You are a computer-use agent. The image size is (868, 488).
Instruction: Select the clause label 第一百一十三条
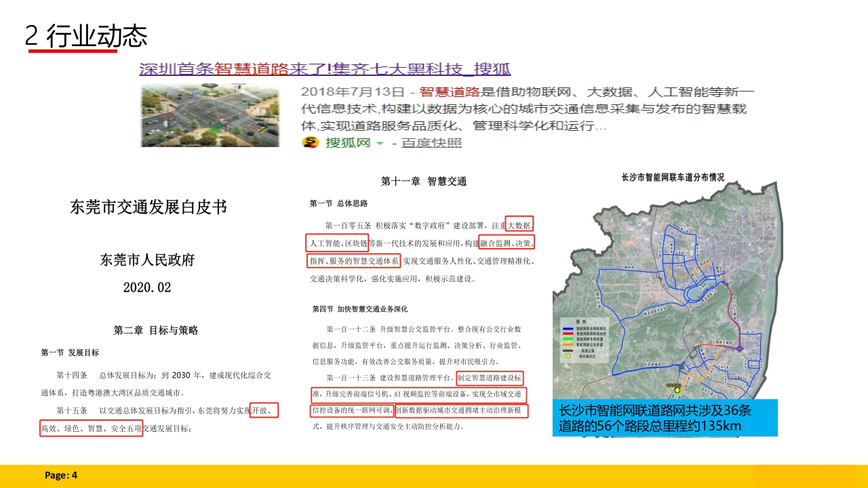click(x=352, y=378)
